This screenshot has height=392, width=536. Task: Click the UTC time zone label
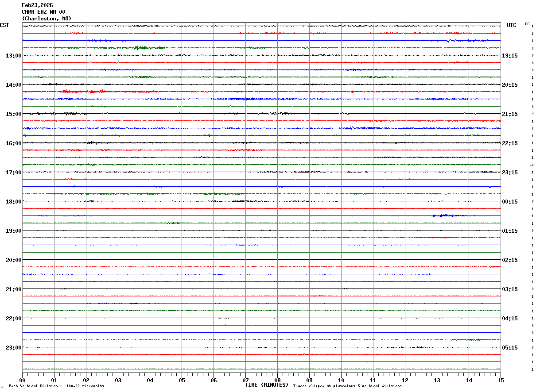coord(512,25)
